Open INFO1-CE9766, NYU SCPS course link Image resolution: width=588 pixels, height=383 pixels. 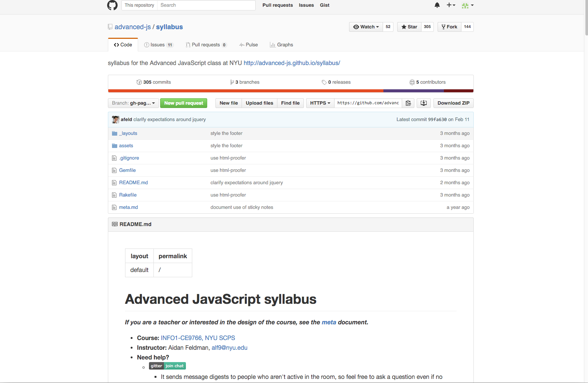click(x=198, y=338)
